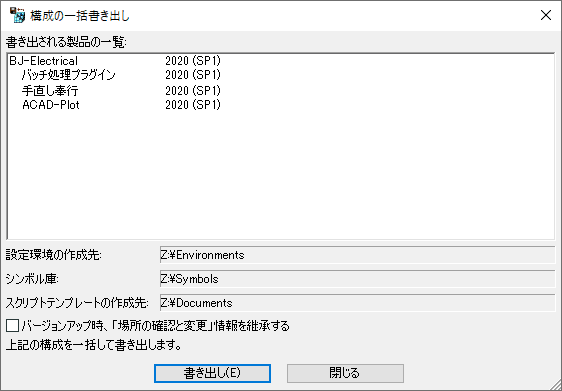Click the スクリプトテンプレートの作成先 label
The width and height of the screenshot is (562, 391).
pos(77,303)
